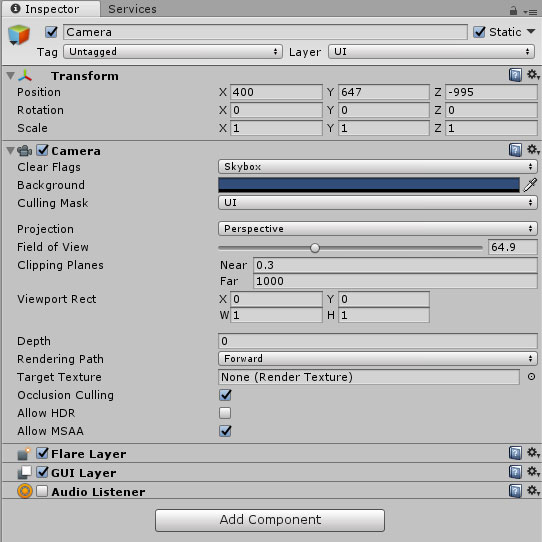
Task: Click the Background color eyedropper icon
Action: point(530,185)
